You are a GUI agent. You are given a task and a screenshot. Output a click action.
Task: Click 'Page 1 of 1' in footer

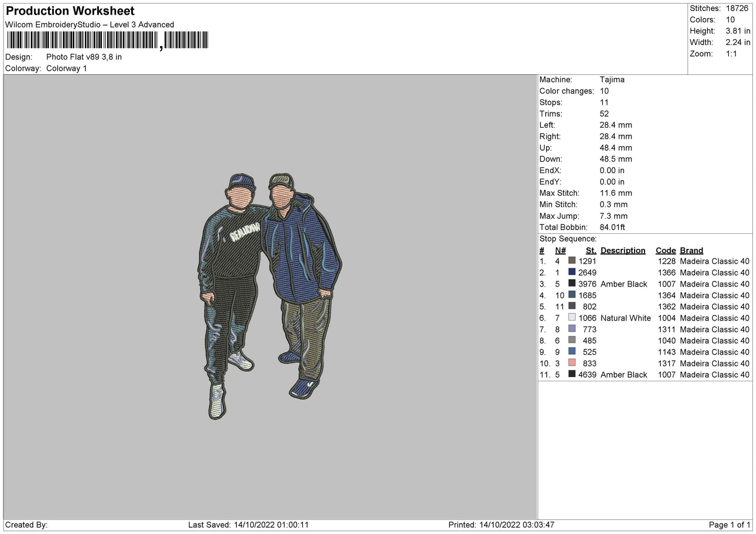pos(730,525)
